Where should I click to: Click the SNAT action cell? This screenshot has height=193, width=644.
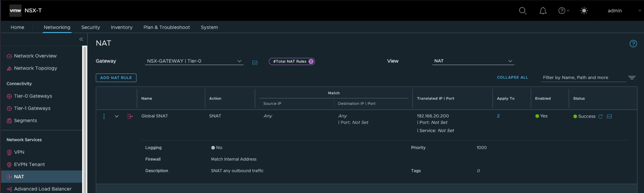click(215, 116)
